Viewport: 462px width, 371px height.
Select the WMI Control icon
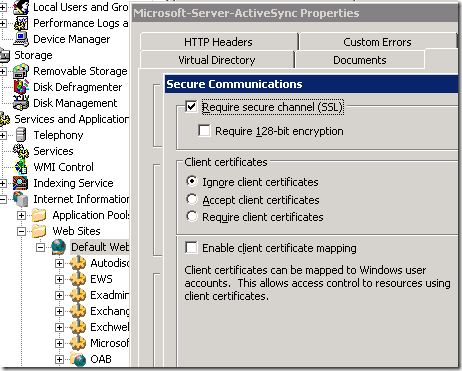click(x=21, y=167)
